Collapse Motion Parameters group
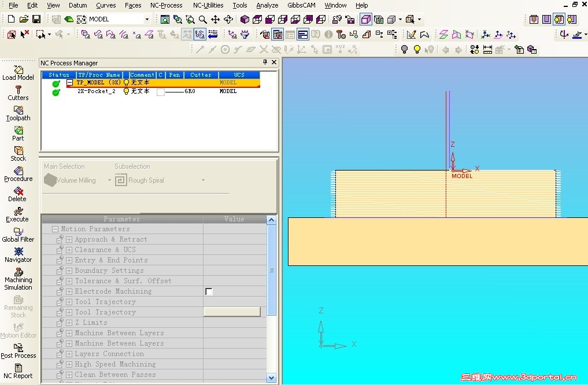 [56, 229]
